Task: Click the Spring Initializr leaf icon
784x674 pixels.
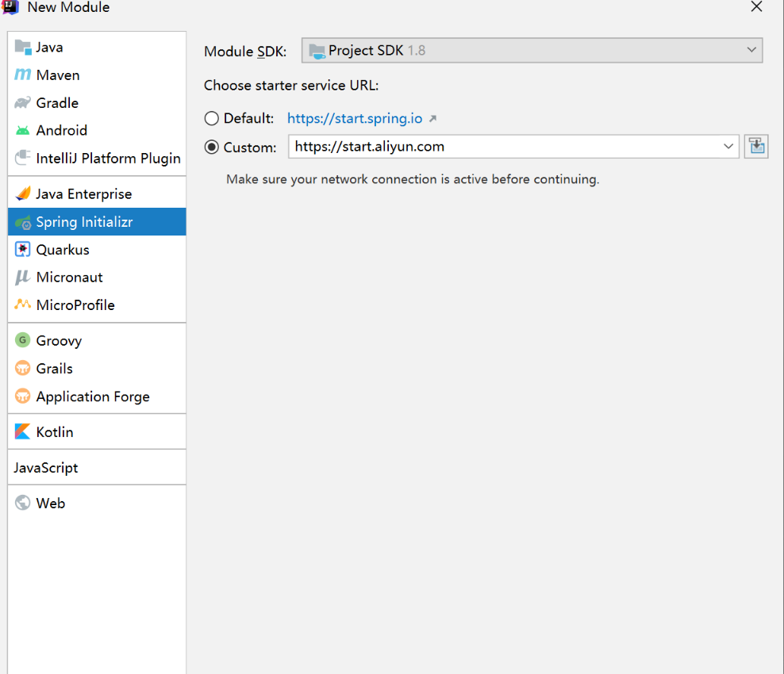Action: pyautogui.click(x=23, y=222)
